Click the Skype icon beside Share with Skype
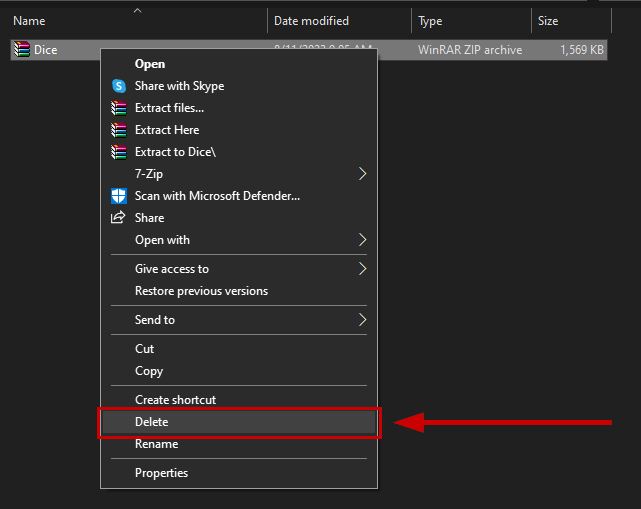This screenshot has width=641, height=509. point(119,86)
